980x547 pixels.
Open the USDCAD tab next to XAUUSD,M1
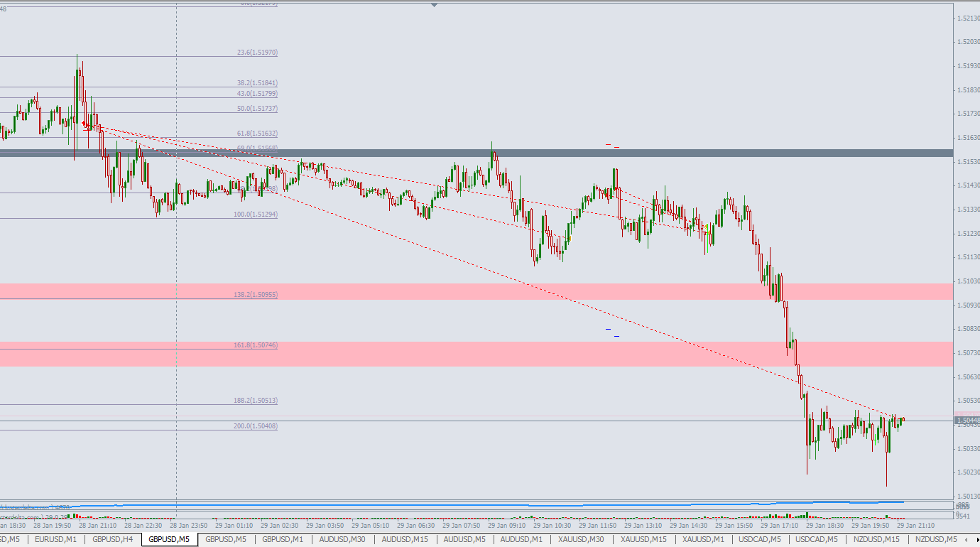point(760,540)
